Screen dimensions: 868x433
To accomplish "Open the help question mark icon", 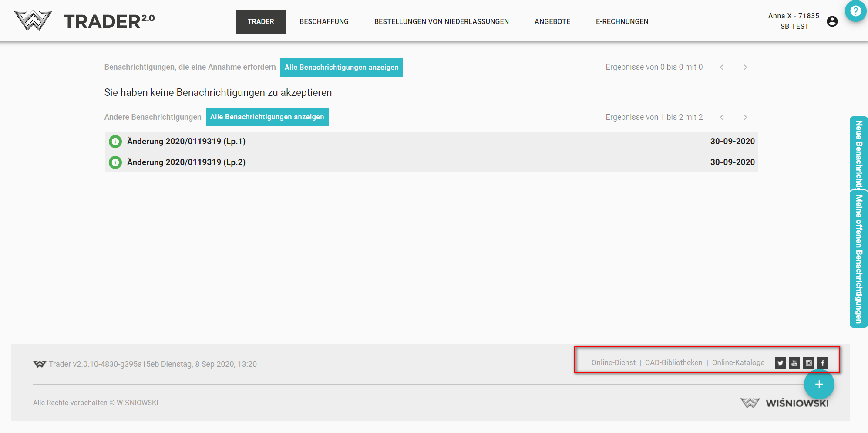I will tap(855, 11).
